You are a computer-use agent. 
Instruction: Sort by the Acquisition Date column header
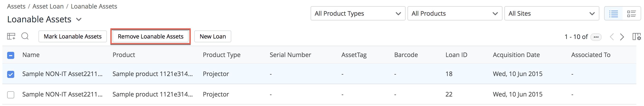click(x=516, y=55)
